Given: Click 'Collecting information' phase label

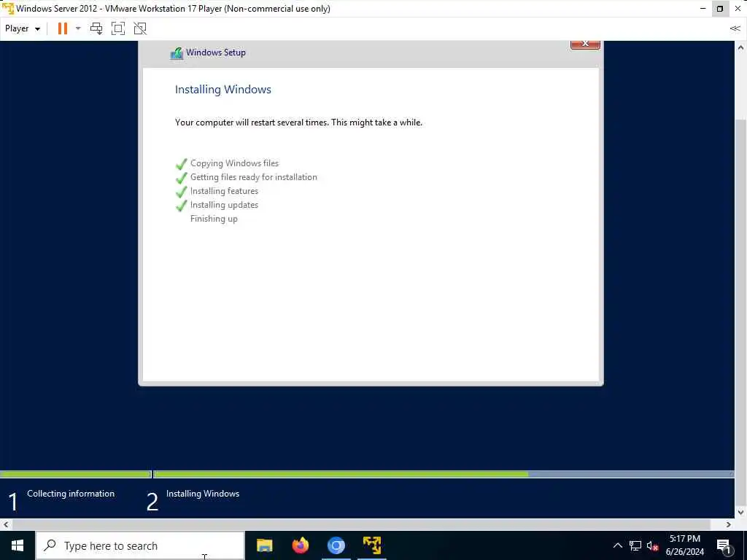Looking at the screenshot, I should click(71, 494).
